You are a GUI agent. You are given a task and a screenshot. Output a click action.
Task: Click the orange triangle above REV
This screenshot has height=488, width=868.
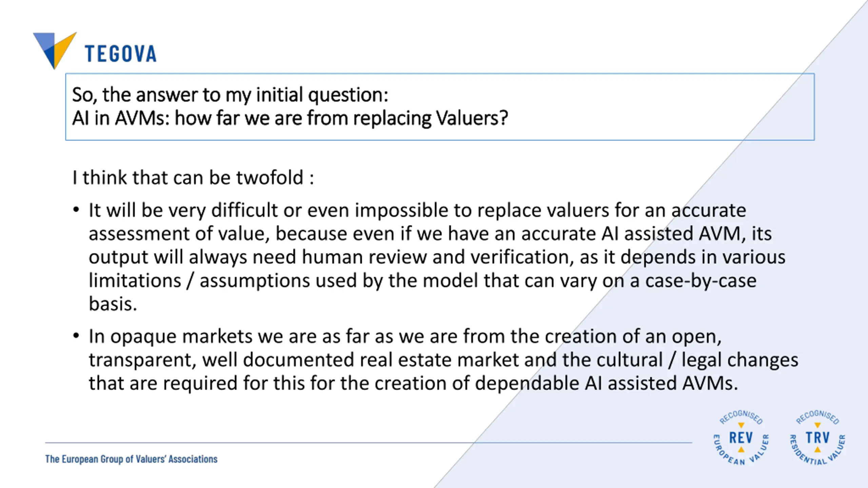click(741, 425)
